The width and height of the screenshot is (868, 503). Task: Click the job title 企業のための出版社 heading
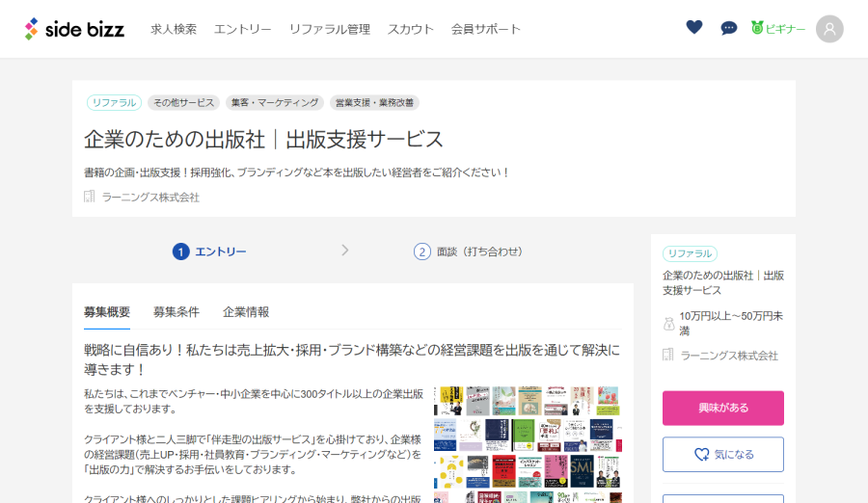pyautogui.click(x=263, y=139)
